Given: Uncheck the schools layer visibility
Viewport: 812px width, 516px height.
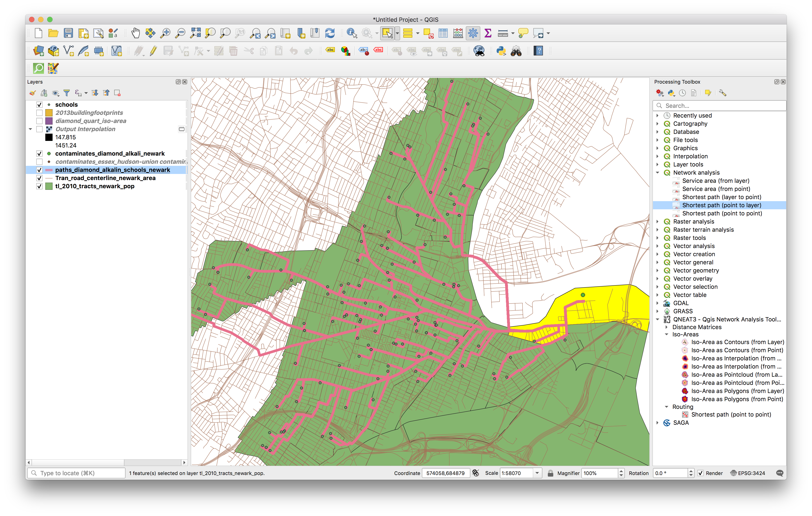Looking at the screenshot, I should [39, 105].
